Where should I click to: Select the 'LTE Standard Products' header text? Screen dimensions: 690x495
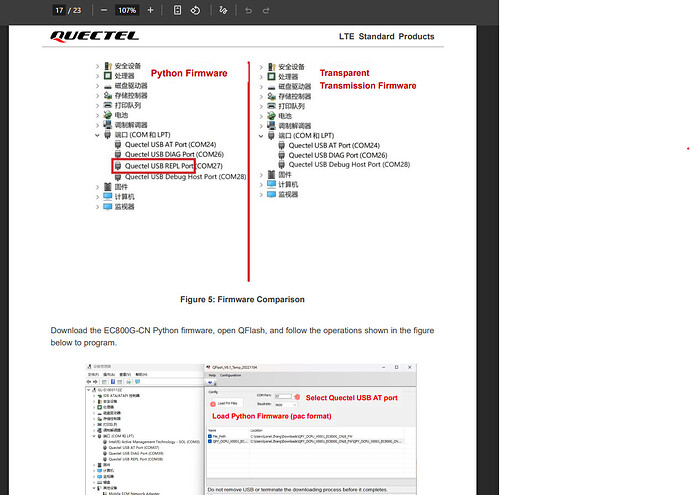point(386,37)
